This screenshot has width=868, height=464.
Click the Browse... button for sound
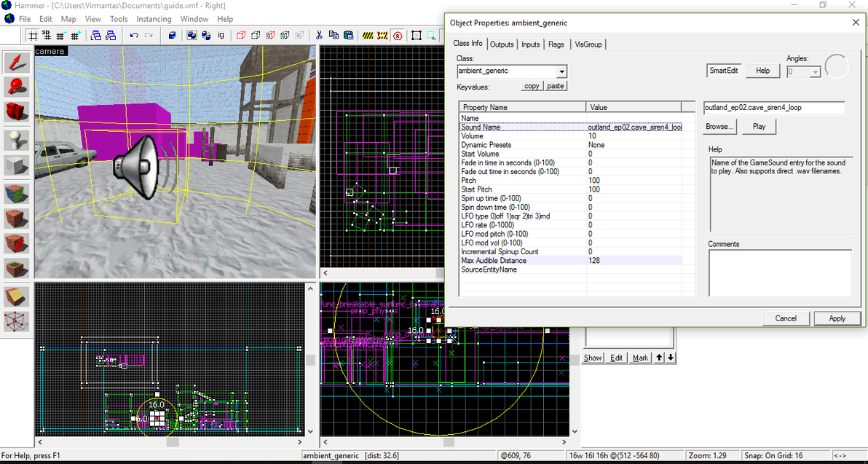(719, 126)
